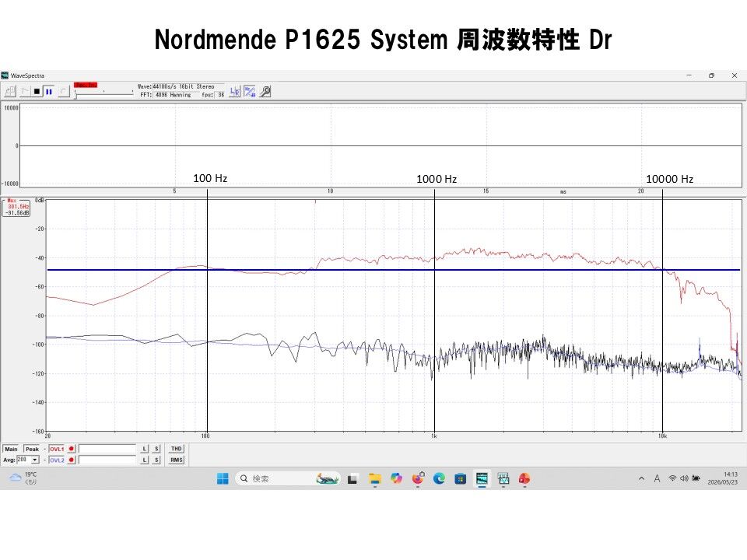Open the Task View taskbar icon
This screenshot has width=747, height=560.
[x=352, y=478]
